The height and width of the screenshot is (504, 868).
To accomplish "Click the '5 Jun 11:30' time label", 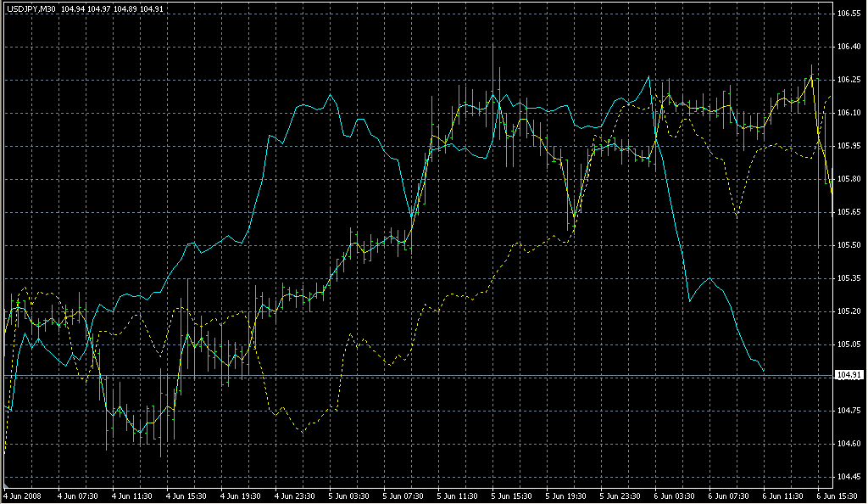I will tap(459, 496).
